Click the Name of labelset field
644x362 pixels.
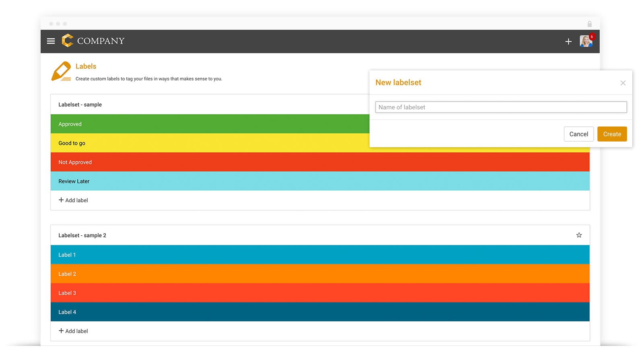tap(501, 107)
